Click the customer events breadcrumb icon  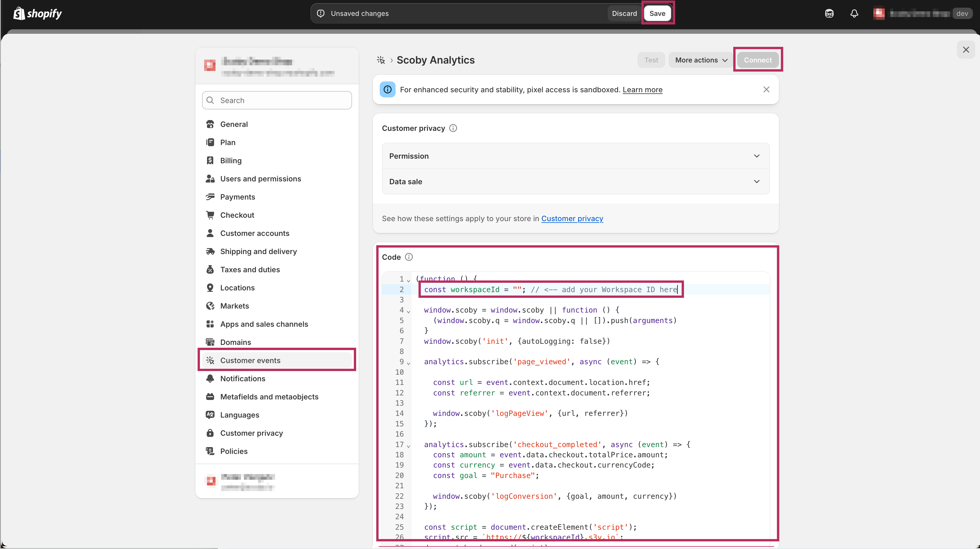pos(381,60)
